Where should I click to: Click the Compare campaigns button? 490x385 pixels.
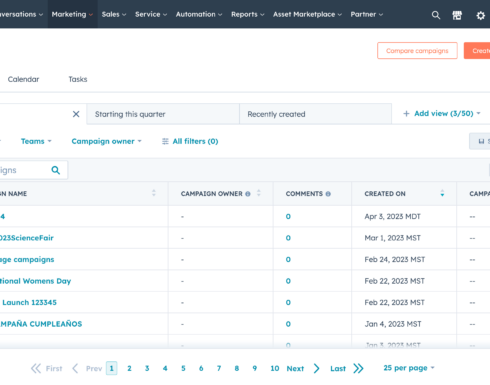417,51
